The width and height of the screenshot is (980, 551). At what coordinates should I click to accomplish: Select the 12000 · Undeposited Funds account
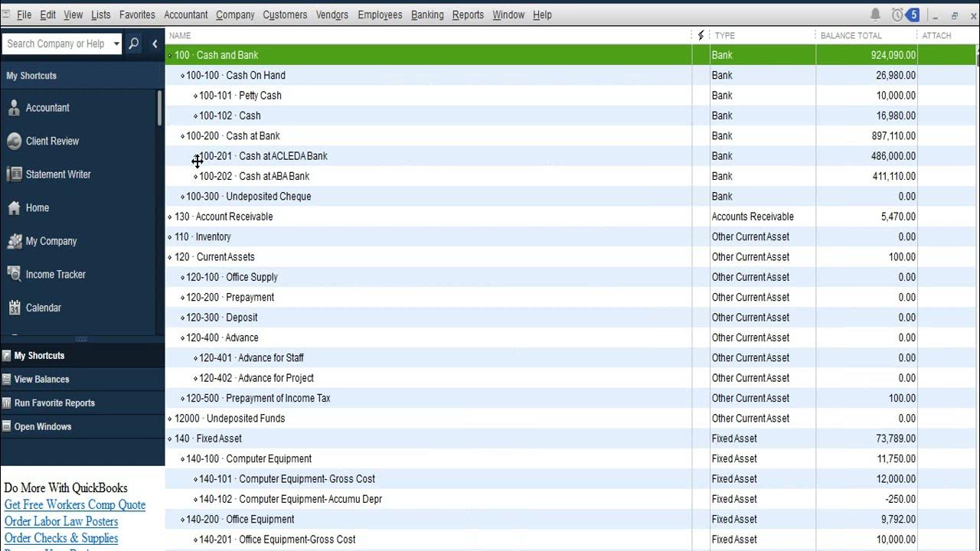tap(570, 419)
